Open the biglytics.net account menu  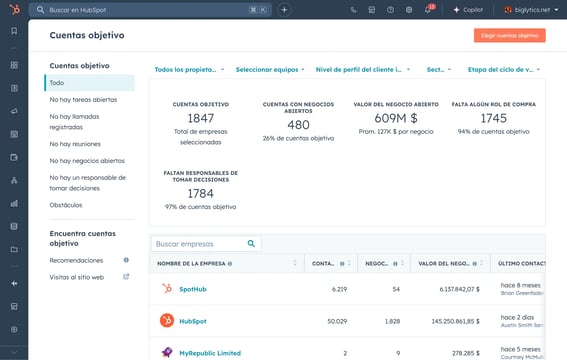pyautogui.click(x=531, y=10)
